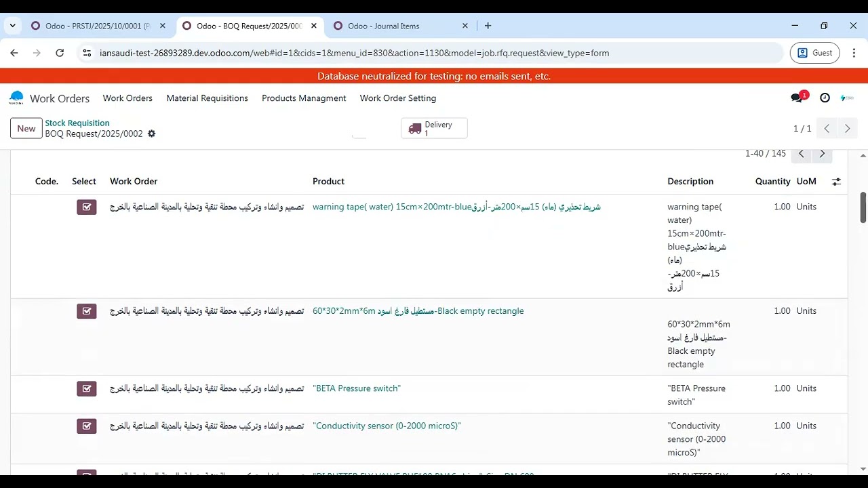The height and width of the screenshot is (488, 868).
Task: Click the Product column header
Action: click(x=328, y=182)
